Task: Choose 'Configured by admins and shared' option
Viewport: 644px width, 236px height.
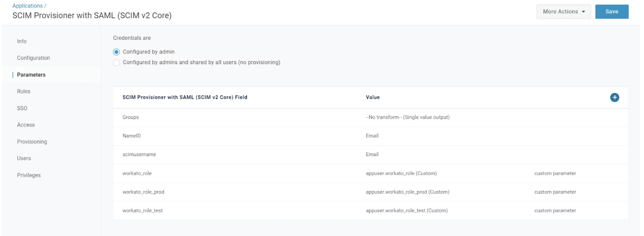Action: pos(116,63)
